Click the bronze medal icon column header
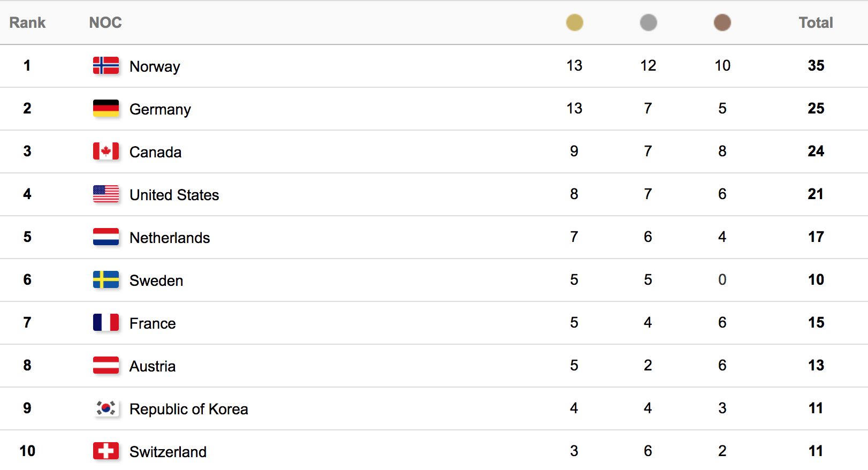 tap(722, 22)
